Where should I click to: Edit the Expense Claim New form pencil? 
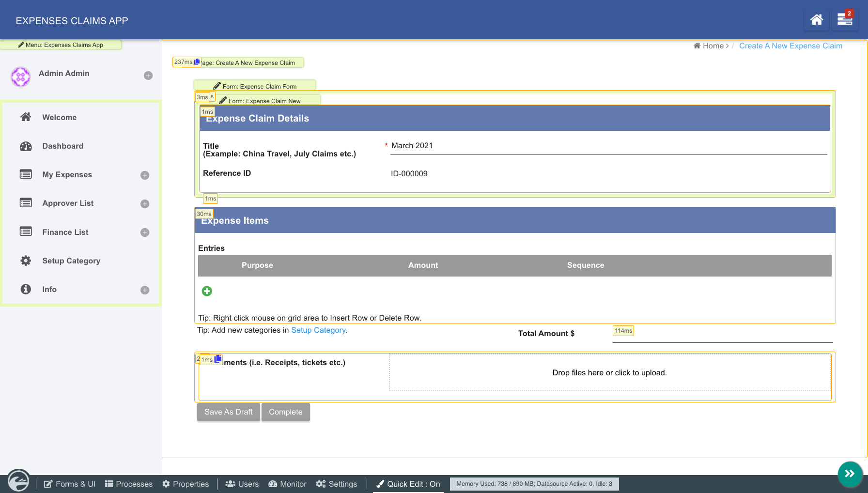[223, 100]
